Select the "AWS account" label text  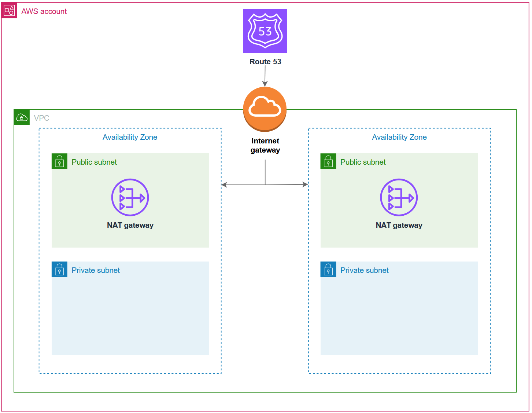[44, 11]
